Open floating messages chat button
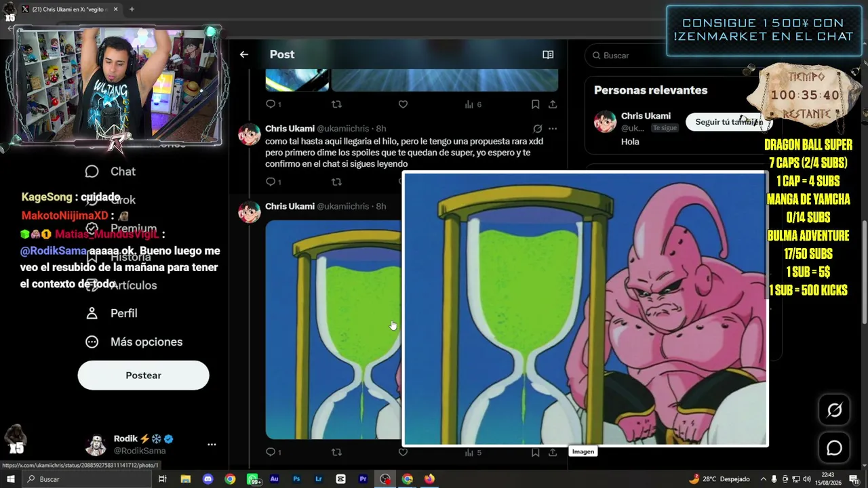The height and width of the screenshot is (488, 868). tap(834, 448)
